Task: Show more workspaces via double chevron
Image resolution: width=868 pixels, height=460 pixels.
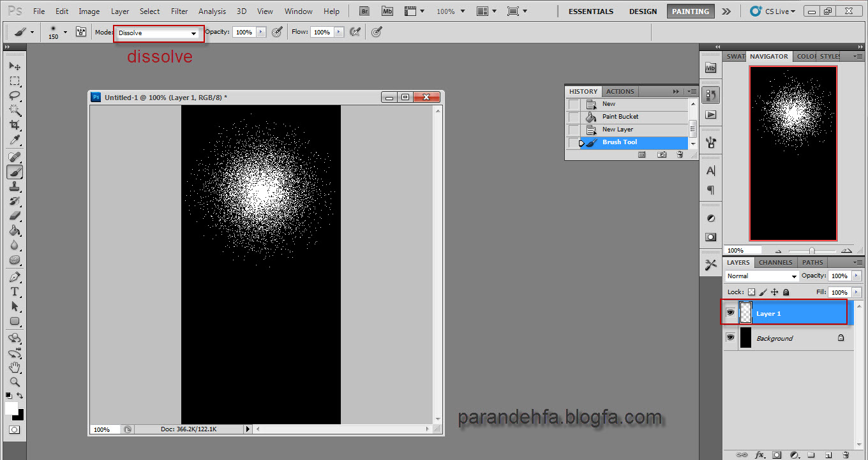Action: tap(726, 11)
